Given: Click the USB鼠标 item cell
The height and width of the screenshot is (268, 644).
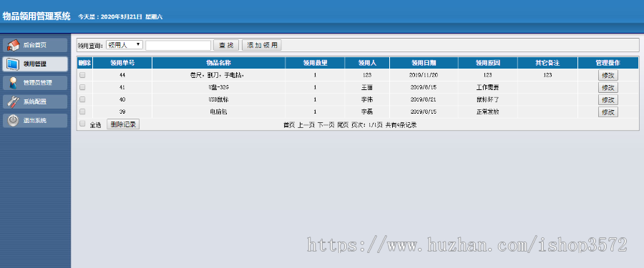Looking at the screenshot, I should coord(218,100).
